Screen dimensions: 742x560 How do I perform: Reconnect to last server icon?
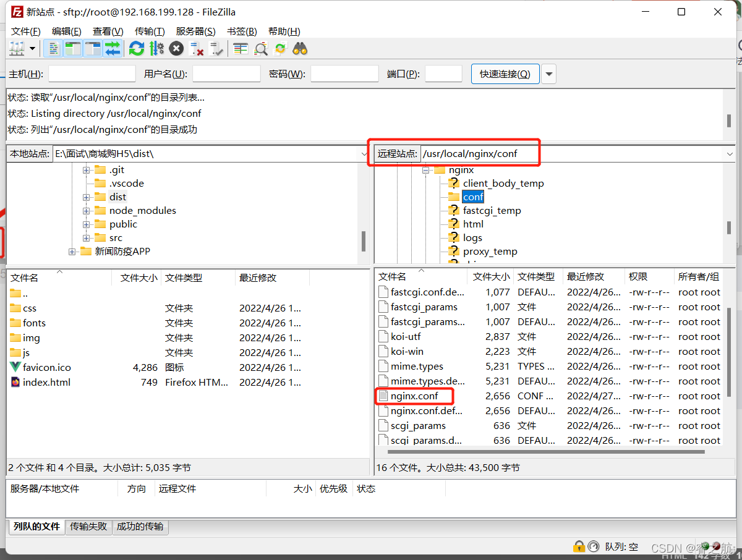point(216,49)
